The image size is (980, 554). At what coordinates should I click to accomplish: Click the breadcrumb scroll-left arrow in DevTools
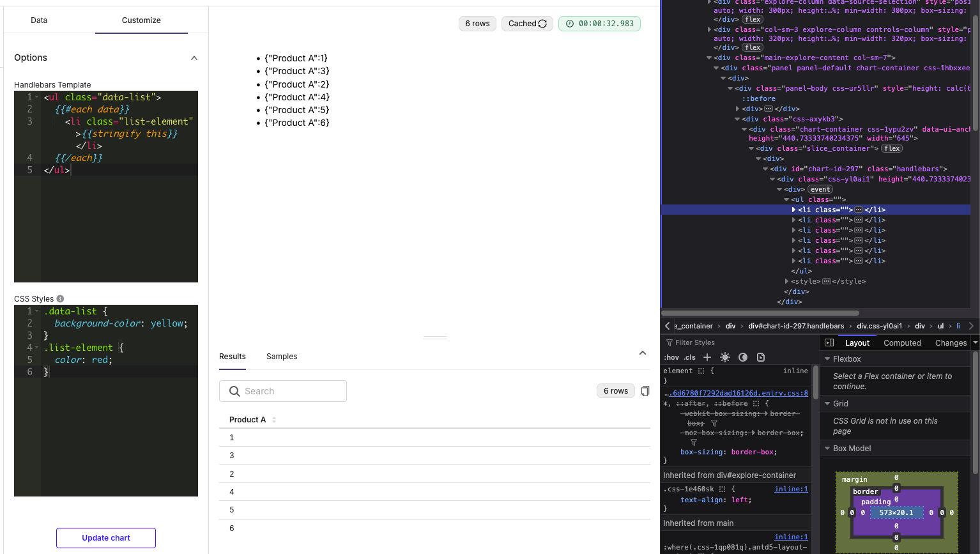coord(668,326)
